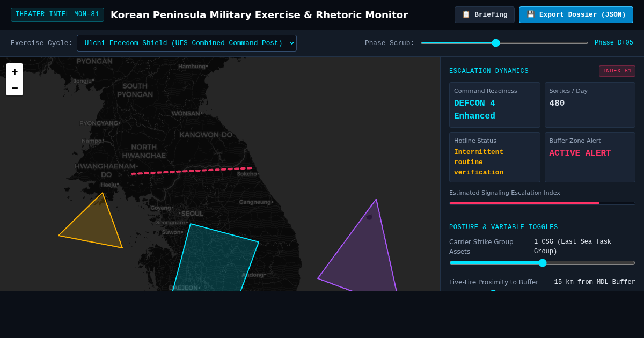Click the Goyang map label

pos(160,208)
